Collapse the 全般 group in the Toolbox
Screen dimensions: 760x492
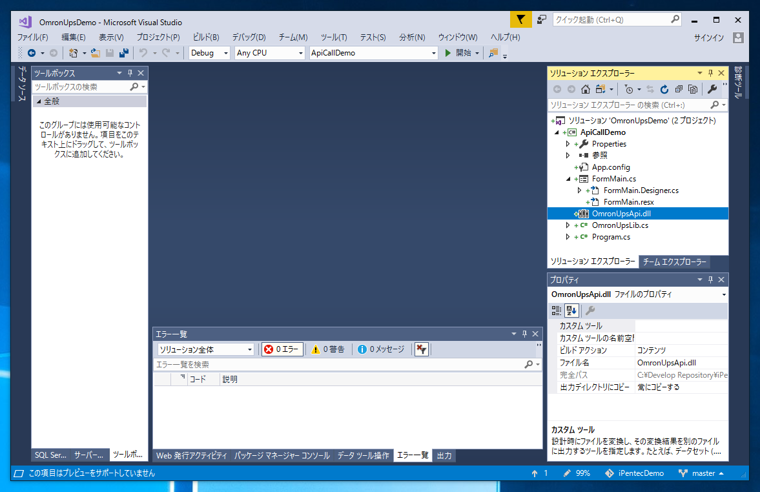39,101
